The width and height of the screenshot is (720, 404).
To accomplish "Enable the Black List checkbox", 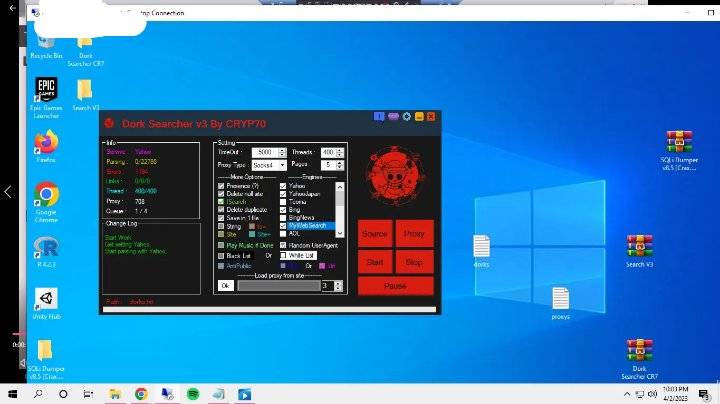I will click(x=221, y=256).
